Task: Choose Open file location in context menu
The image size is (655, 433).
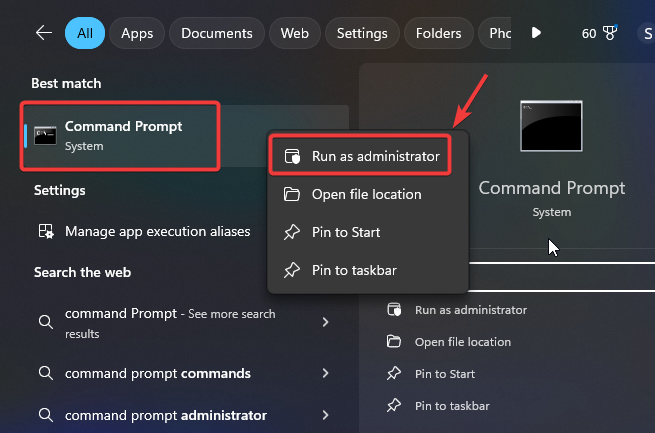Action: click(x=368, y=194)
